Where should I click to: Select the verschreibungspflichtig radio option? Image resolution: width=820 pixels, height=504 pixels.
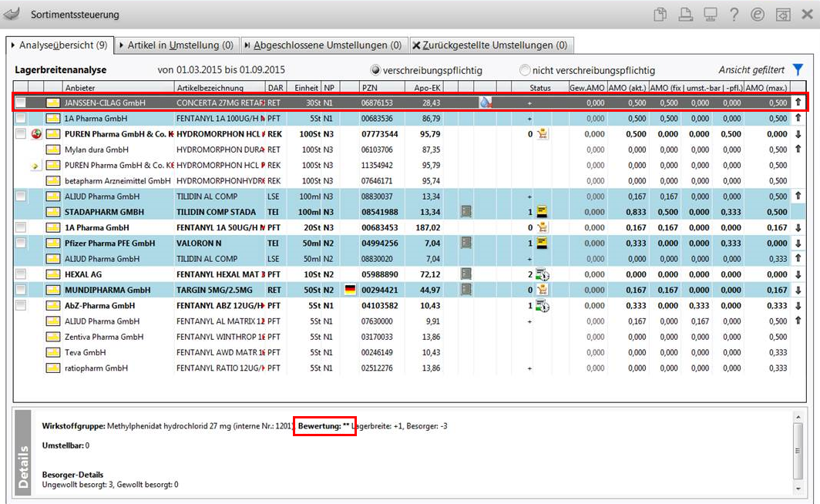click(375, 70)
